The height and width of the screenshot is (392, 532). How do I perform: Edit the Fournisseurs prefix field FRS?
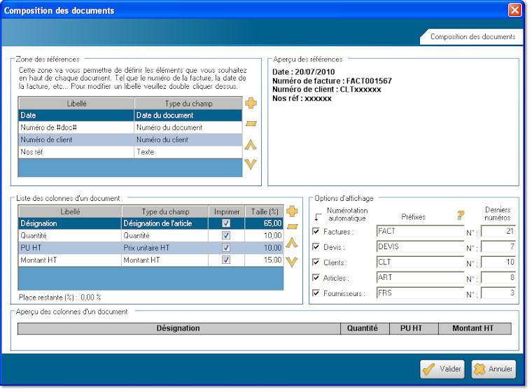(420, 293)
